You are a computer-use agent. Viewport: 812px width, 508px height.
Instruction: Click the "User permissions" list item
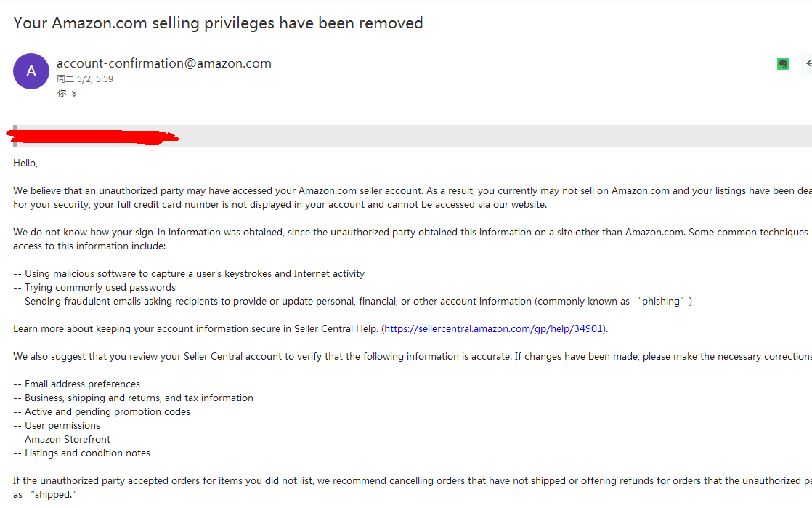62,425
